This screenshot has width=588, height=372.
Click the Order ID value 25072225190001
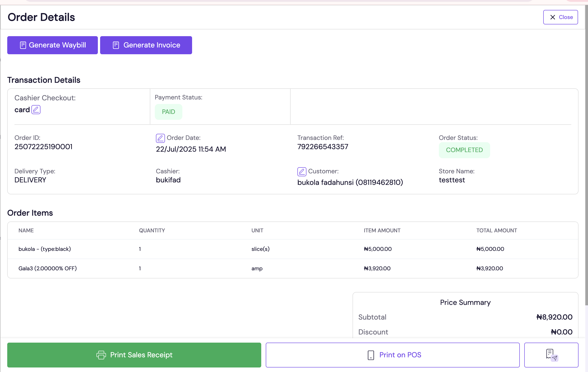[43, 147]
